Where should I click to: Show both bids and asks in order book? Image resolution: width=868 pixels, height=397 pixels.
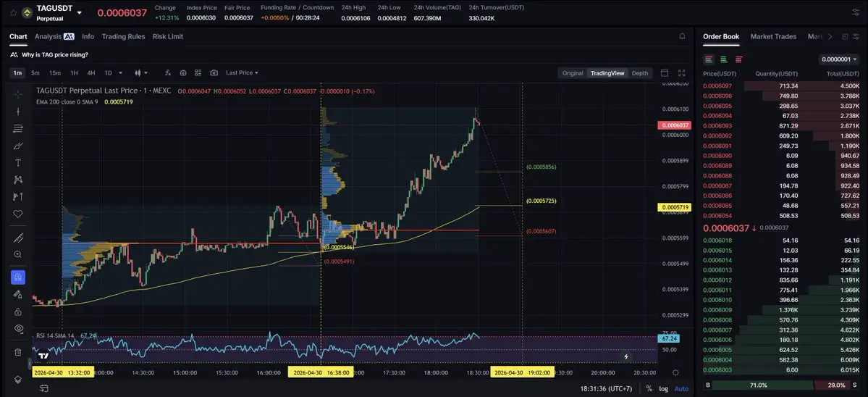[x=709, y=59]
